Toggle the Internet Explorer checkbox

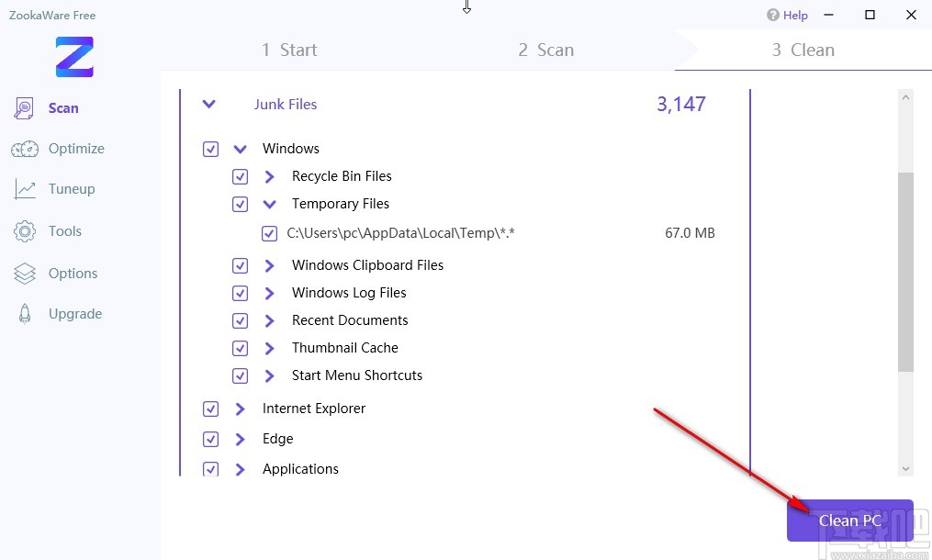[x=210, y=409]
